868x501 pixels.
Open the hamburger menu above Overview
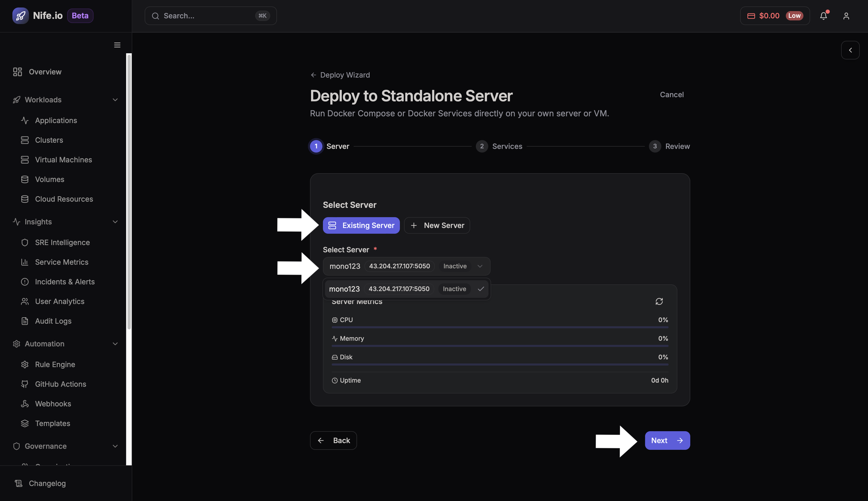click(117, 45)
